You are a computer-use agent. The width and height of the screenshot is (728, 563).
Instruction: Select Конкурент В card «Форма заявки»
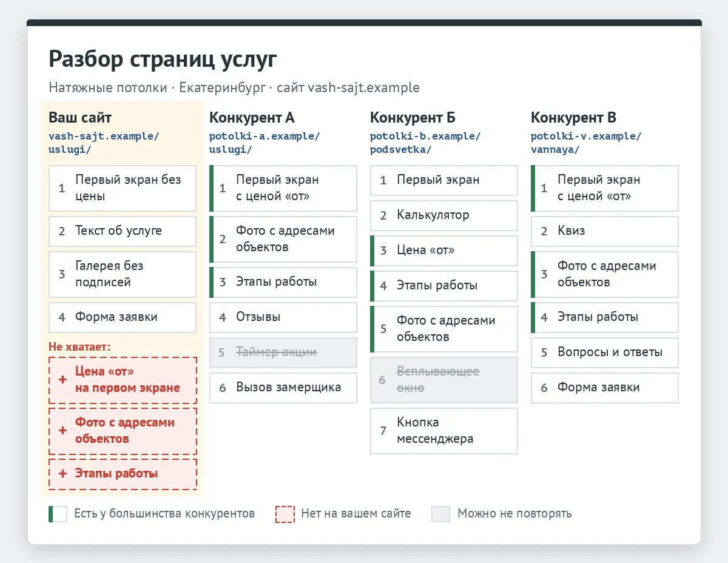point(605,388)
